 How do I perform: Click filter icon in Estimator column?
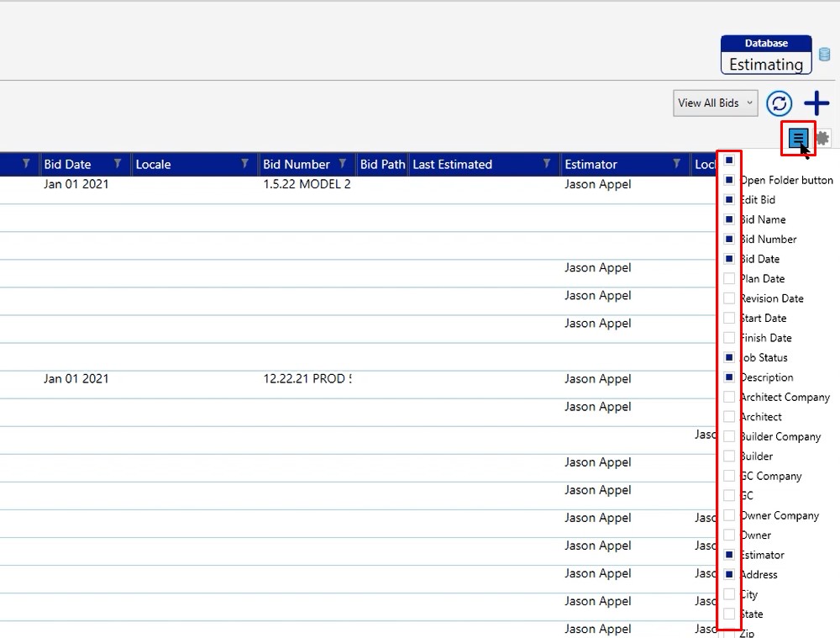coord(676,164)
